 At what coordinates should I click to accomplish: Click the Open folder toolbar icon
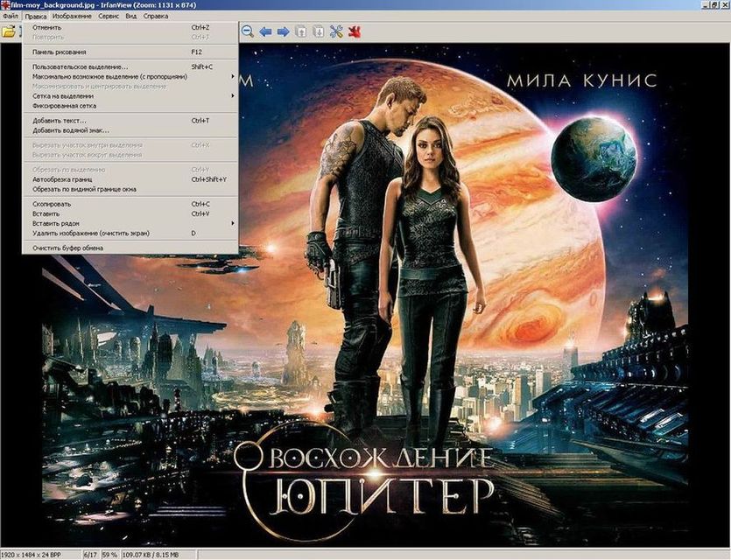8,31
